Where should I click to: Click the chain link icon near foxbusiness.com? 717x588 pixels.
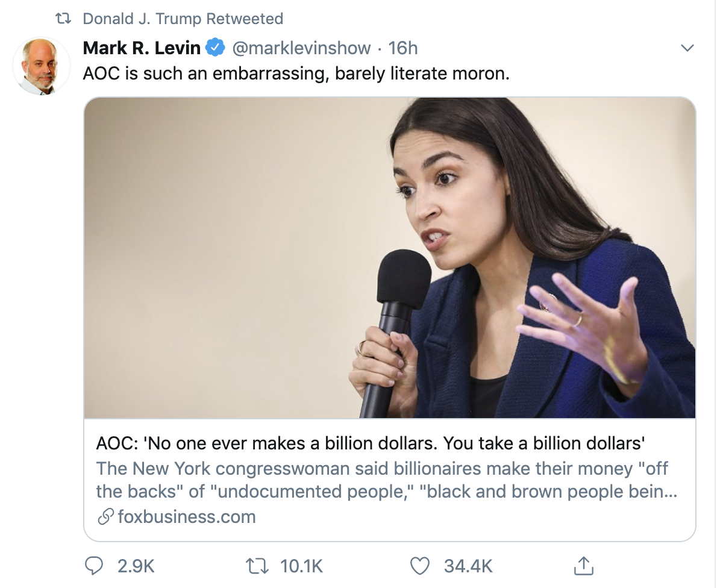tap(105, 517)
